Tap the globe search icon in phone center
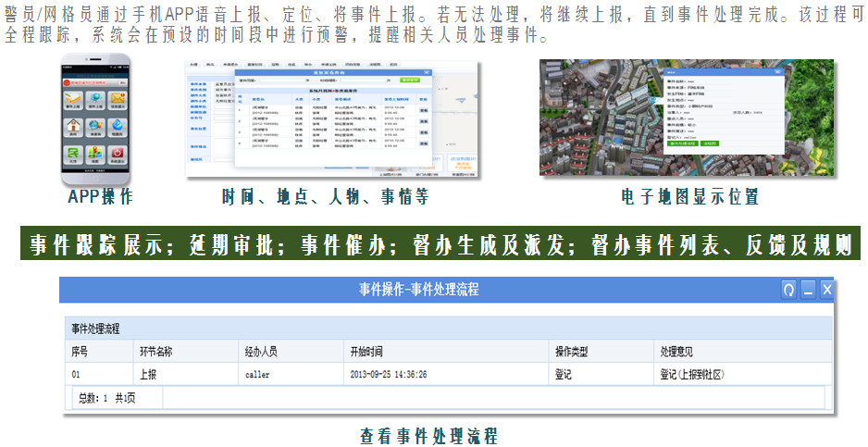This screenshot has width=868, height=447. [96, 127]
